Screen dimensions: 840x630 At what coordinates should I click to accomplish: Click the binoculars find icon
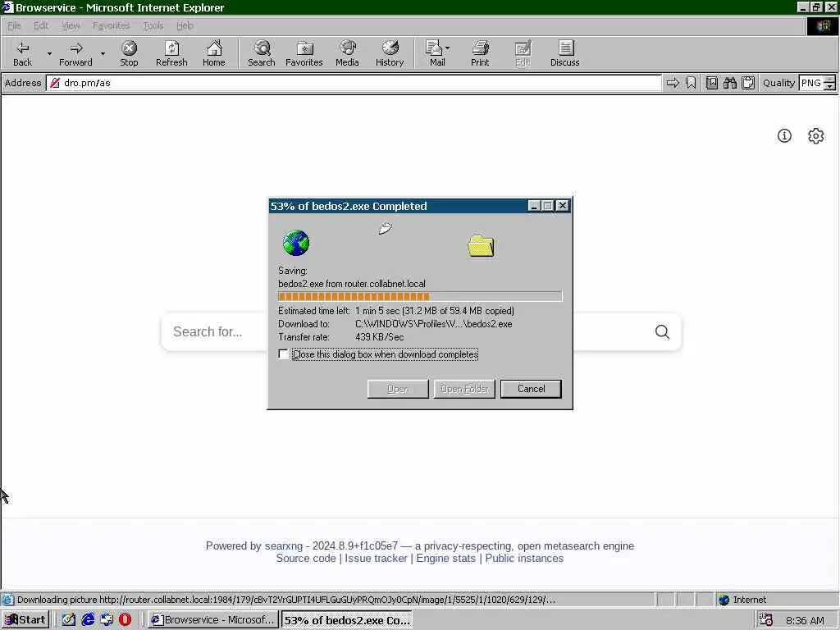click(x=730, y=83)
